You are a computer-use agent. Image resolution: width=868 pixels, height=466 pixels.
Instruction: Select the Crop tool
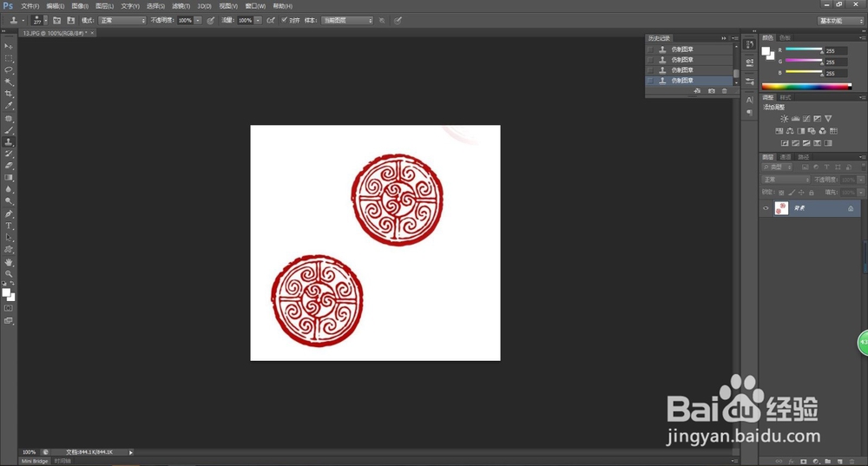[x=9, y=94]
